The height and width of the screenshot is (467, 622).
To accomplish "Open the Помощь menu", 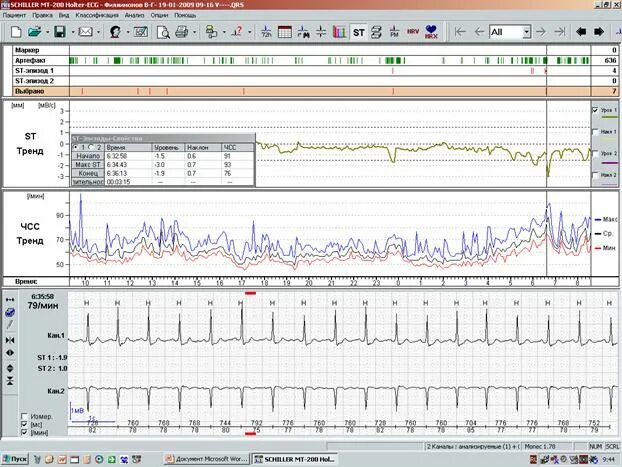I will pos(185,15).
